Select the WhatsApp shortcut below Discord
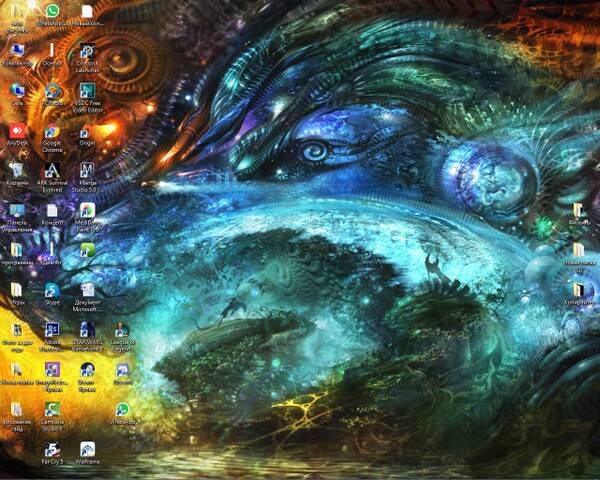 [x=122, y=410]
